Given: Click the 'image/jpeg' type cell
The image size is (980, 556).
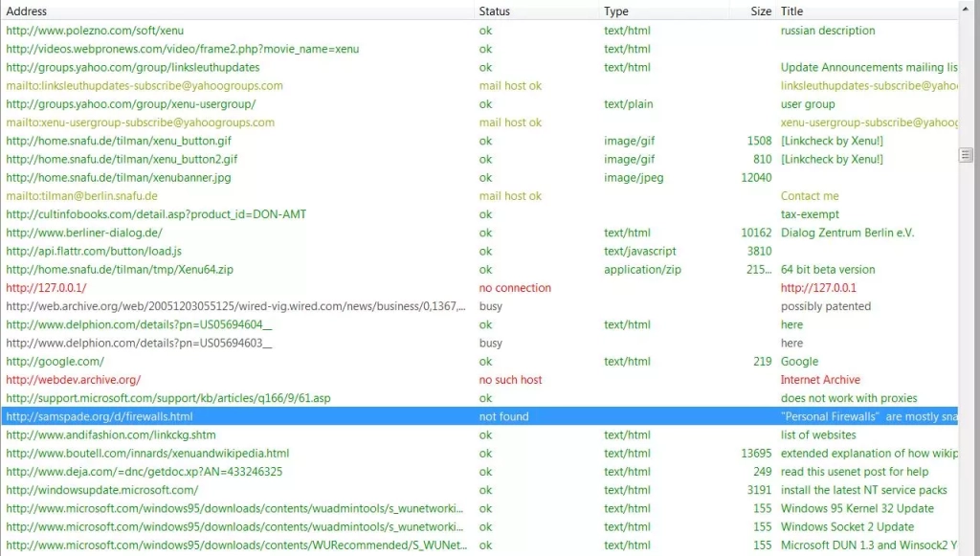Looking at the screenshot, I should pos(634,178).
